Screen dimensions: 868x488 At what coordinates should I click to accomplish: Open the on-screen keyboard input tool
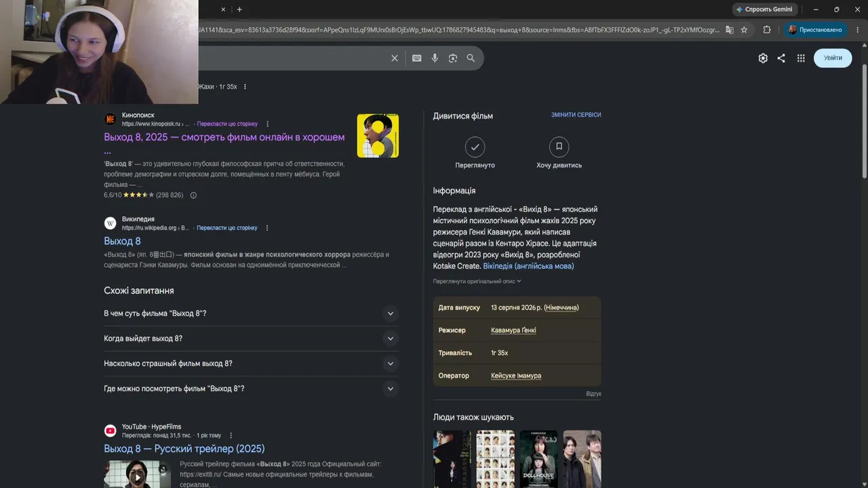pos(417,58)
